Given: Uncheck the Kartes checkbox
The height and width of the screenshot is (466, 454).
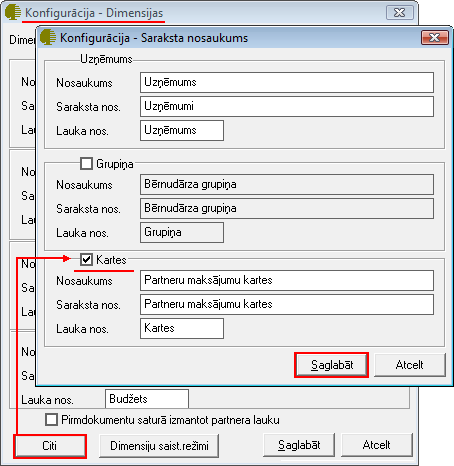Looking at the screenshot, I should (86, 259).
